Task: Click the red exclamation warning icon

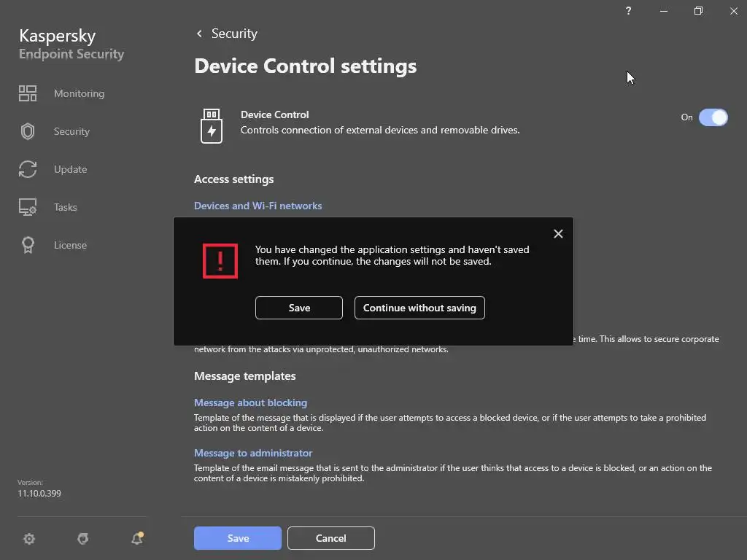Action: click(x=220, y=261)
